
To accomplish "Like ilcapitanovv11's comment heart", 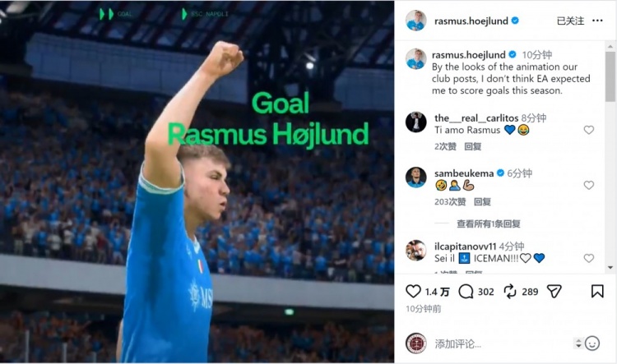I will click(x=589, y=258).
